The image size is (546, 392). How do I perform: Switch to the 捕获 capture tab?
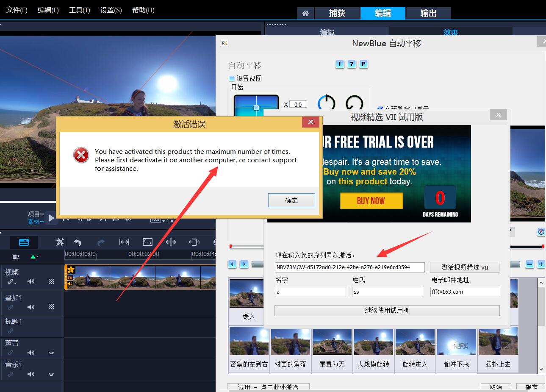point(337,13)
